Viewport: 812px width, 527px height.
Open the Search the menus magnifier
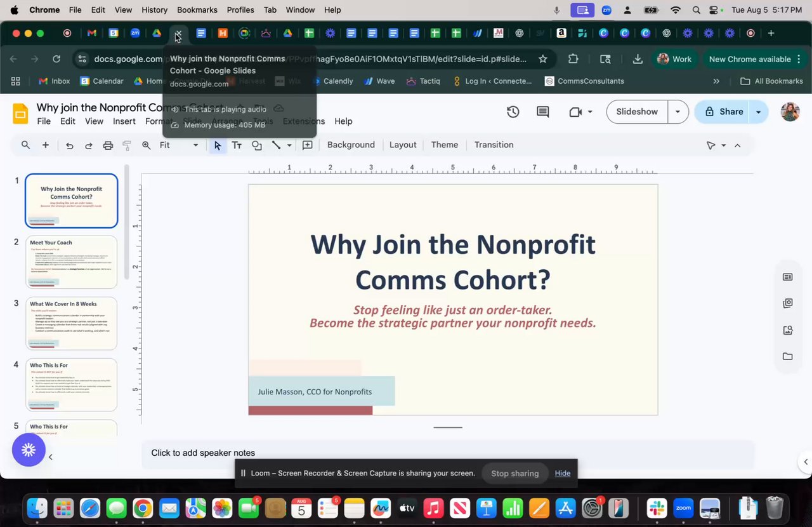point(25,145)
